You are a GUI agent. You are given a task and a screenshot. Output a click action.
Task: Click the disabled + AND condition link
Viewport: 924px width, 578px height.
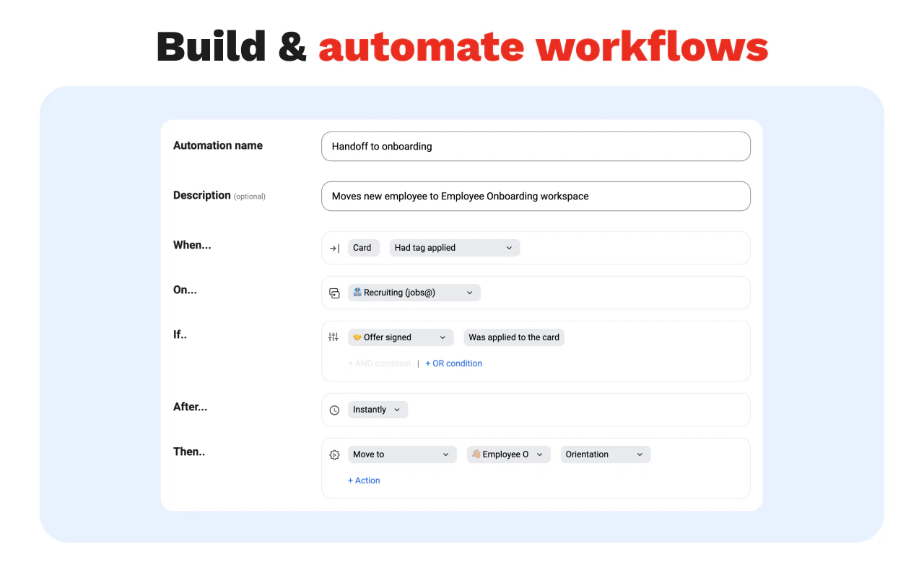pos(379,363)
